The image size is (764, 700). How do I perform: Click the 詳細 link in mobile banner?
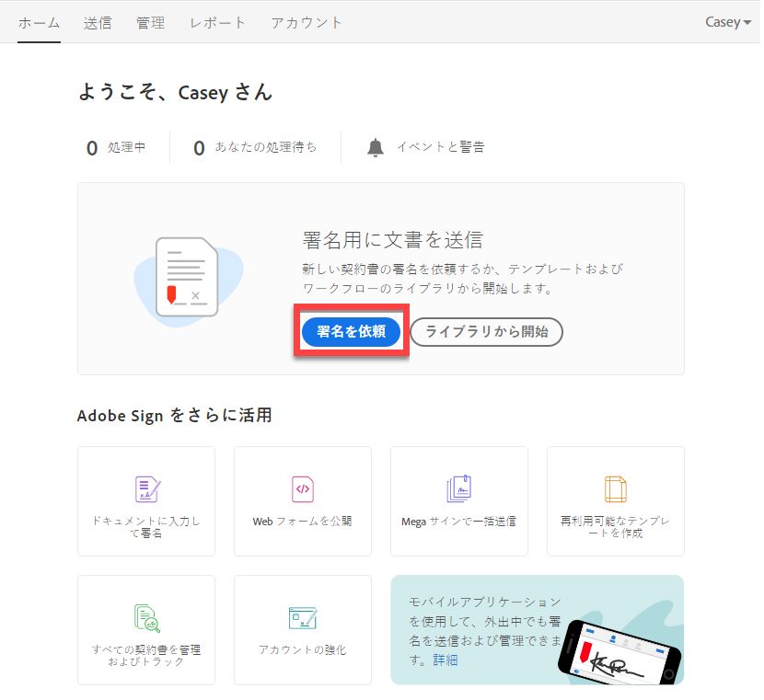pos(446,660)
